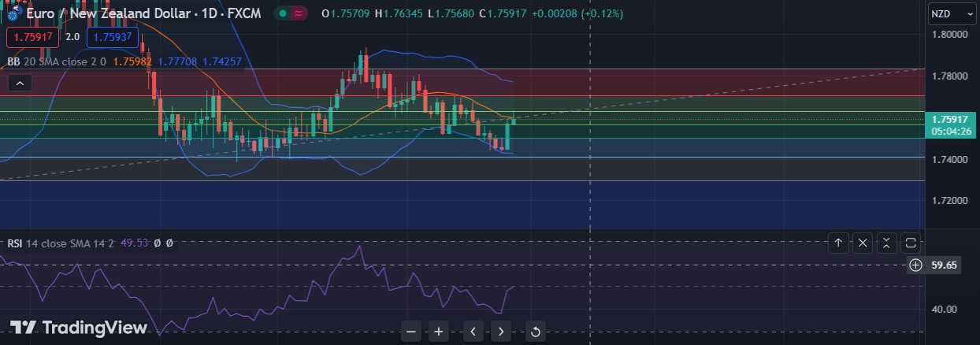Collapse the RSI pane with inward arrows icon

(887, 243)
